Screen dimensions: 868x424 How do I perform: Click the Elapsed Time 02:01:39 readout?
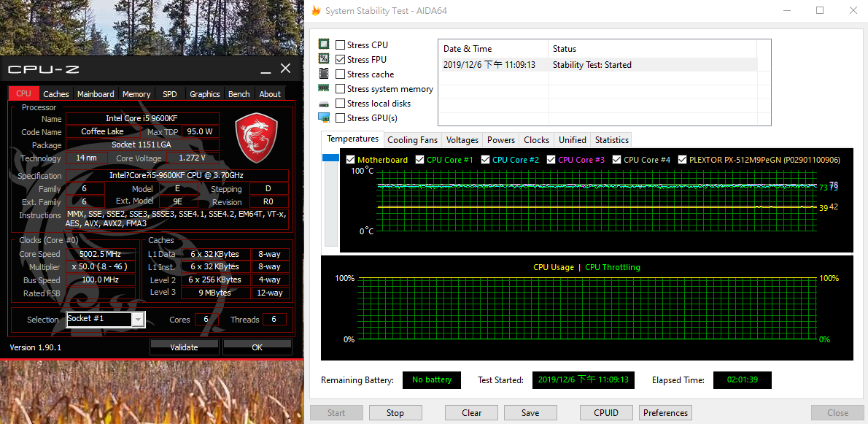coord(742,380)
